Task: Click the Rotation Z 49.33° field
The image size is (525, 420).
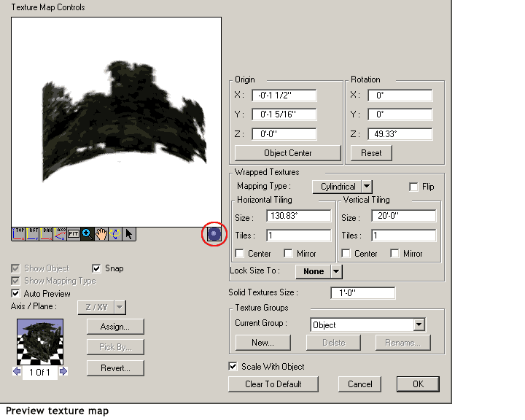Action: 400,134
